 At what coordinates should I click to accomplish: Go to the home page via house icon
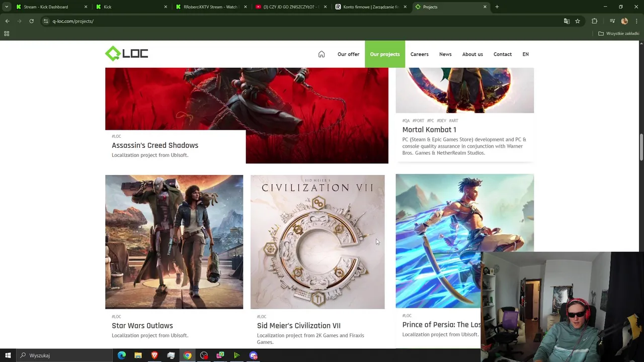[321, 54]
